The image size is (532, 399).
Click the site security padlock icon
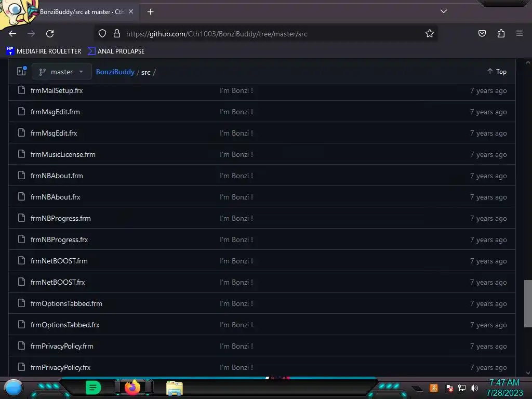[x=117, y=34]
